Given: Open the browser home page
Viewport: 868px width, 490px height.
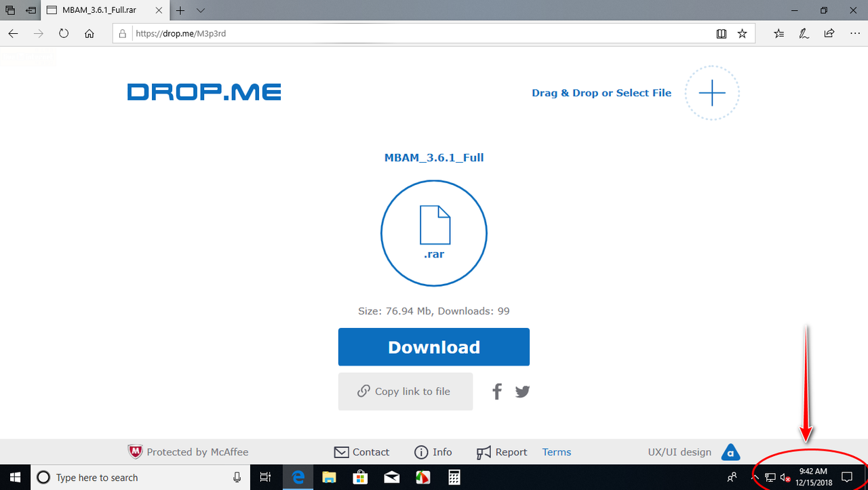Looking at the screenshot, I should [x=89, y=33].
